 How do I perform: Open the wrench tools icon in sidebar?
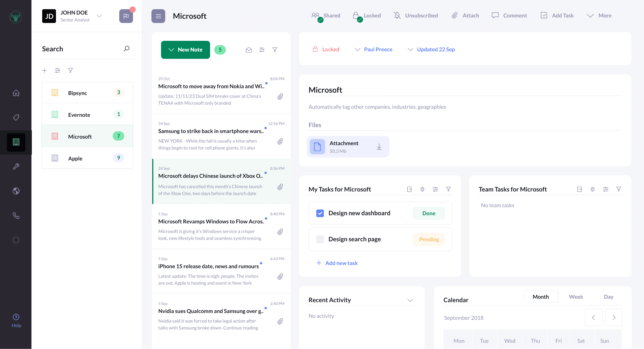tap(16, 166)
